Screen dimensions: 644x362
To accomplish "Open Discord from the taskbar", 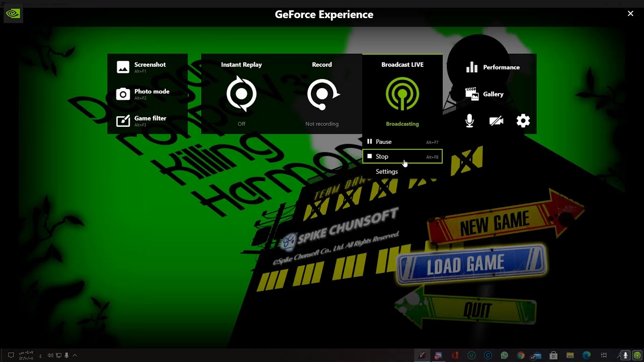I will tap(438, 355).
